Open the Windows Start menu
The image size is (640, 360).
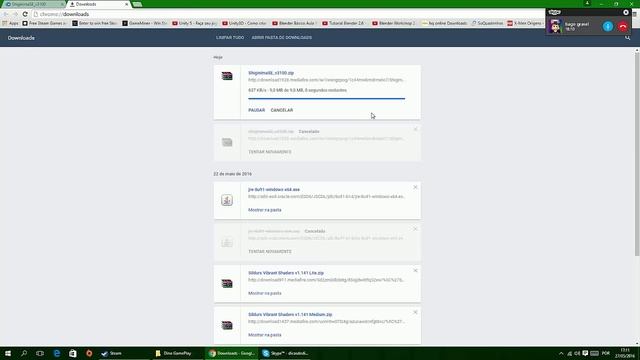pyautogui.click(x=8, y=353)
